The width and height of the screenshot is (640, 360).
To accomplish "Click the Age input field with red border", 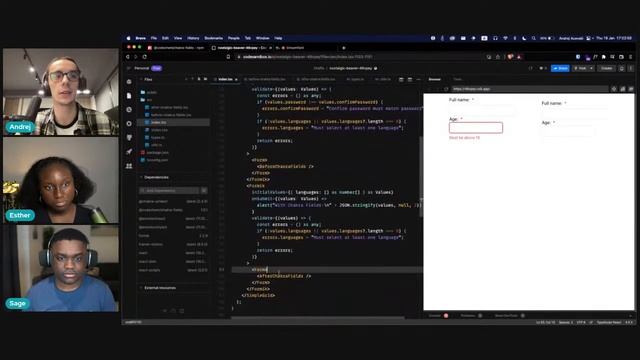I will (476, 128).
